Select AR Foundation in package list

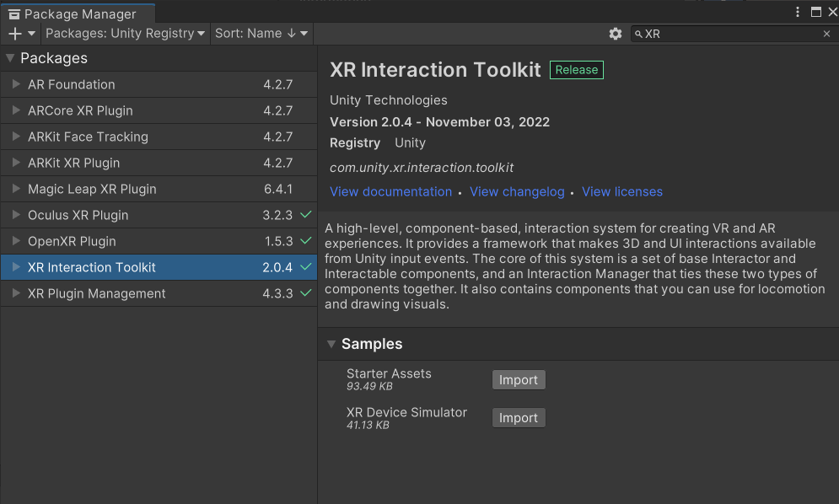point(159,84)
